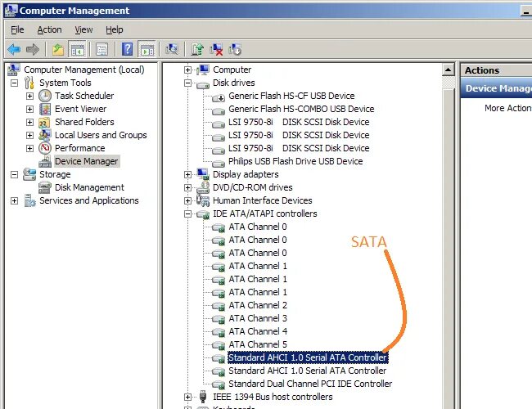532x409 pixels.
Task: Open the File menu
Action: coord(17,29)
